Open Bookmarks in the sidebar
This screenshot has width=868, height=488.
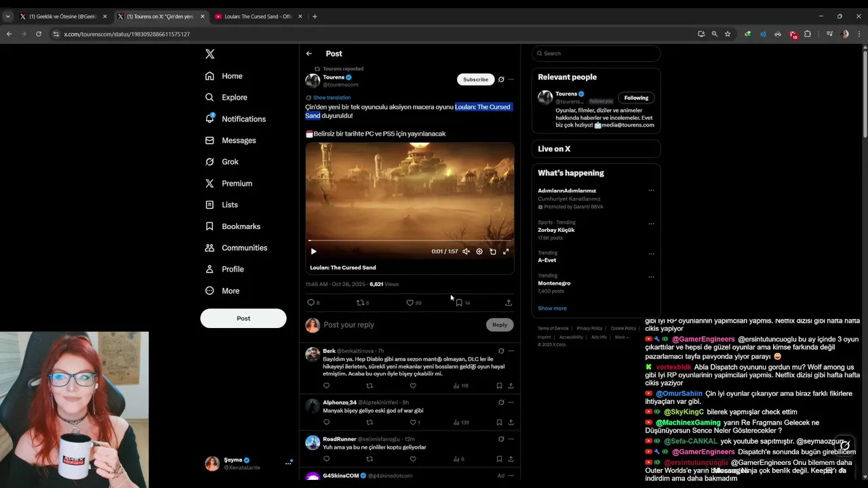coord(233,226)
